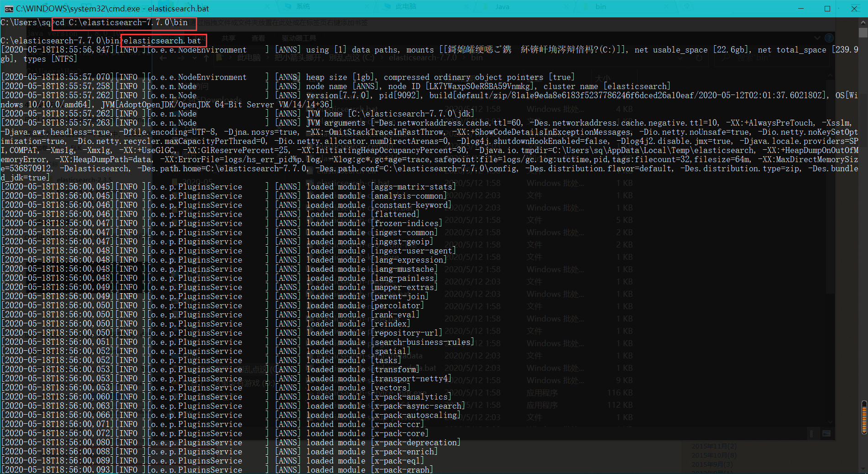Click loaded module [analysis-common]

(x=376, y=196)
